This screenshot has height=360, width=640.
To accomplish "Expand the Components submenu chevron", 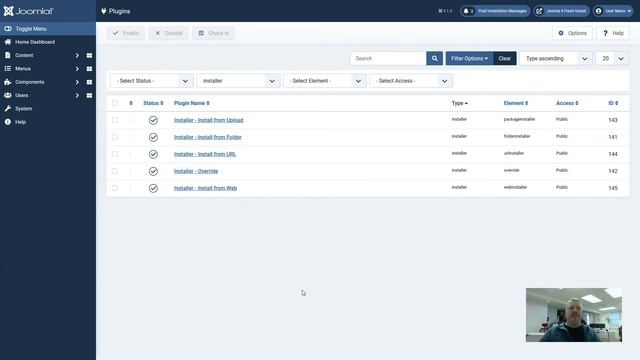I will [x=77, y=82].
